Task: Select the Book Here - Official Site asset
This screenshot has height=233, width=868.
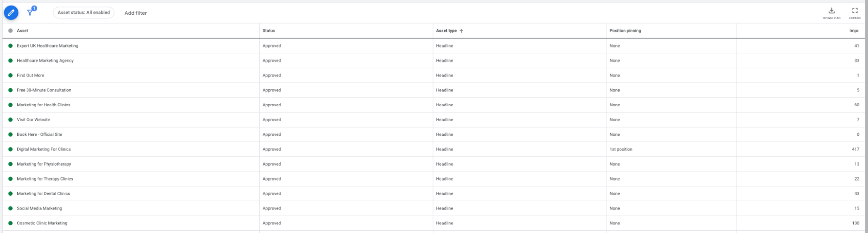Action: click(40, 134)
